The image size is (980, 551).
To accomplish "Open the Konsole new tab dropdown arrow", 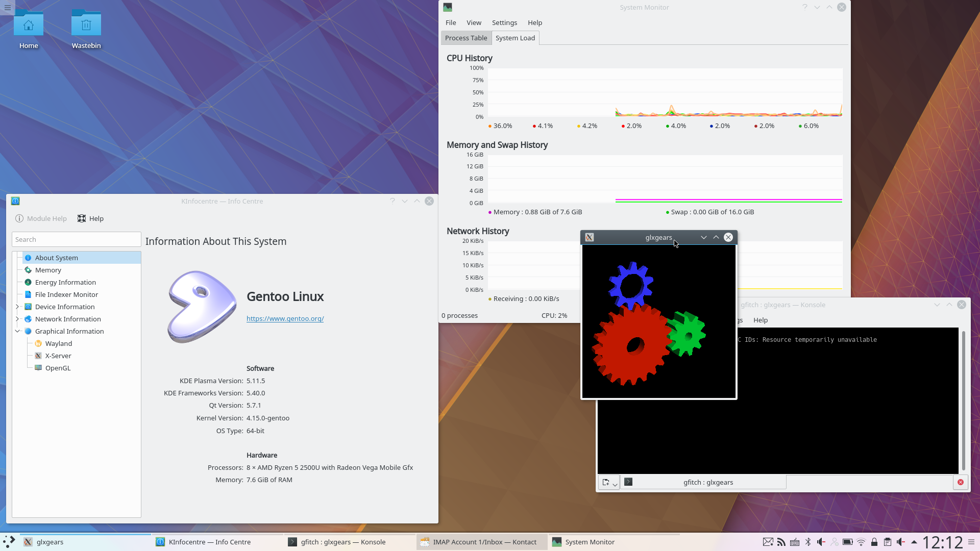I will click(615, 484).
